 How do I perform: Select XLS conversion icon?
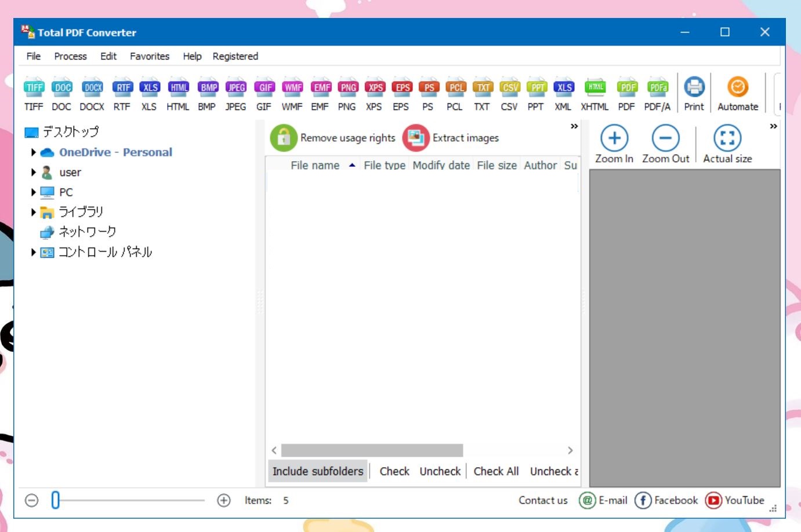[x=149, y=94]
